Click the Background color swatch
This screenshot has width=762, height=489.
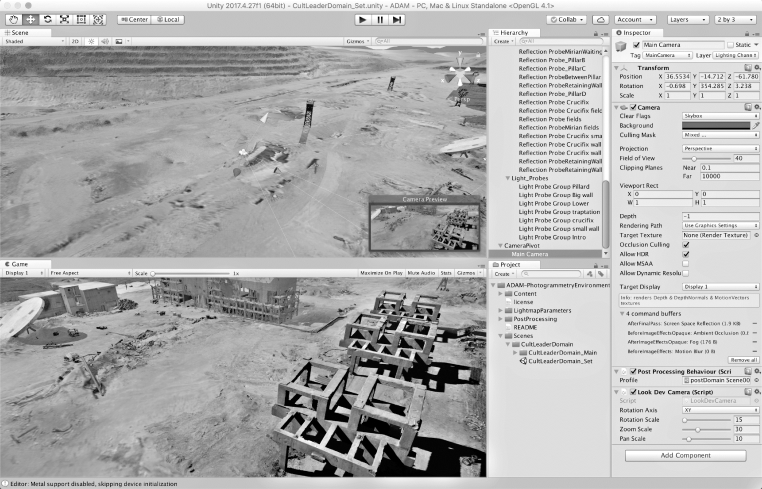click(716, 125)
